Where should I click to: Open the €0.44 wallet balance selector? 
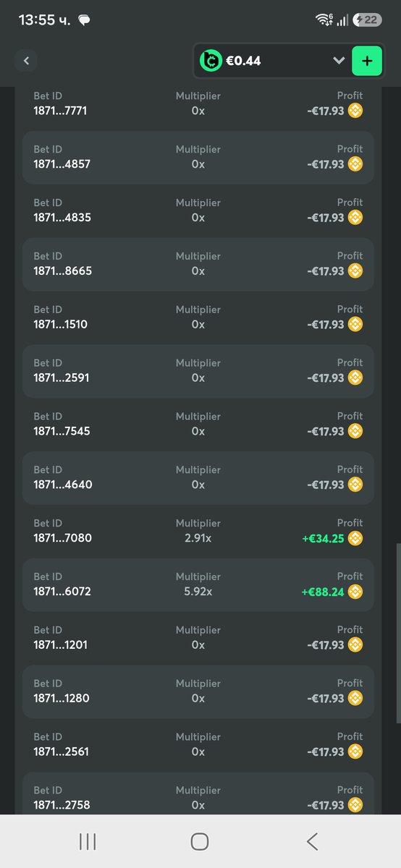tap(273, 61)
